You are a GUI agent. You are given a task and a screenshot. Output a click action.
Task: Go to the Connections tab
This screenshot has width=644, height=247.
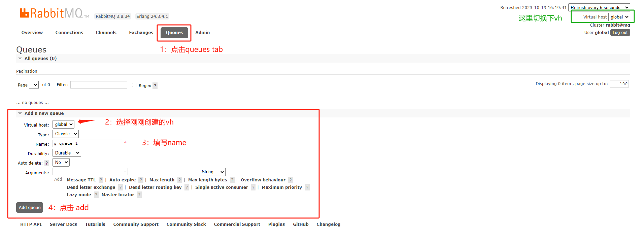click(69, 33)
